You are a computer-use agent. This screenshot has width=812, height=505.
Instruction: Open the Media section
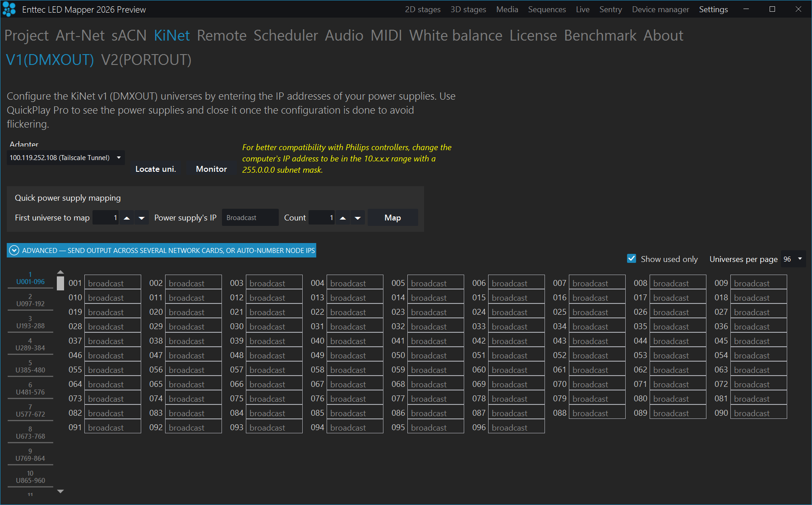(507, 9)
